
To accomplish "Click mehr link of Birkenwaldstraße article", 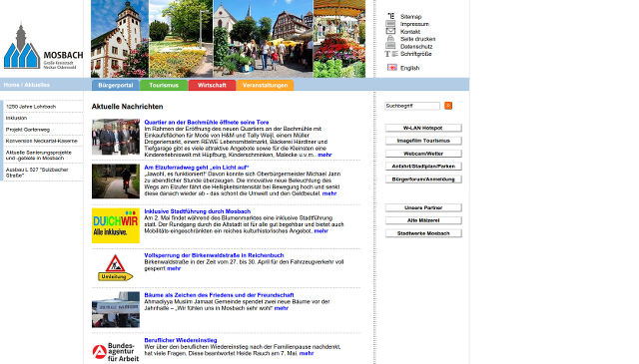I will point(174,268).
